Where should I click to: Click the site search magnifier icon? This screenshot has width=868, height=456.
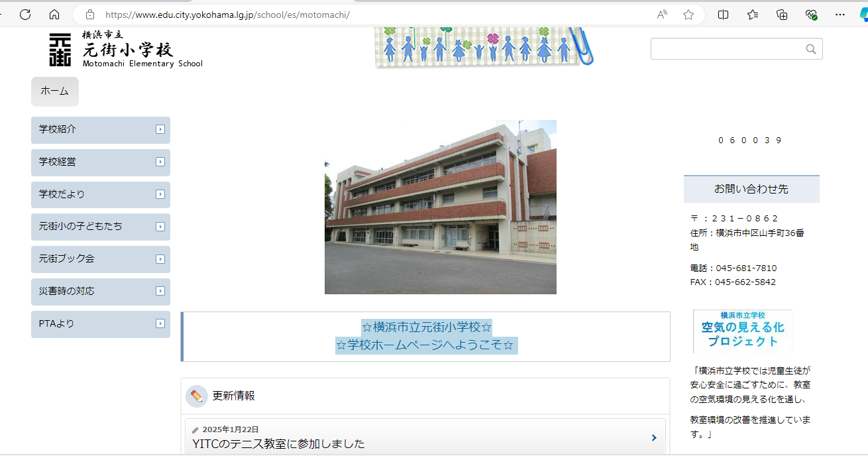811,49
